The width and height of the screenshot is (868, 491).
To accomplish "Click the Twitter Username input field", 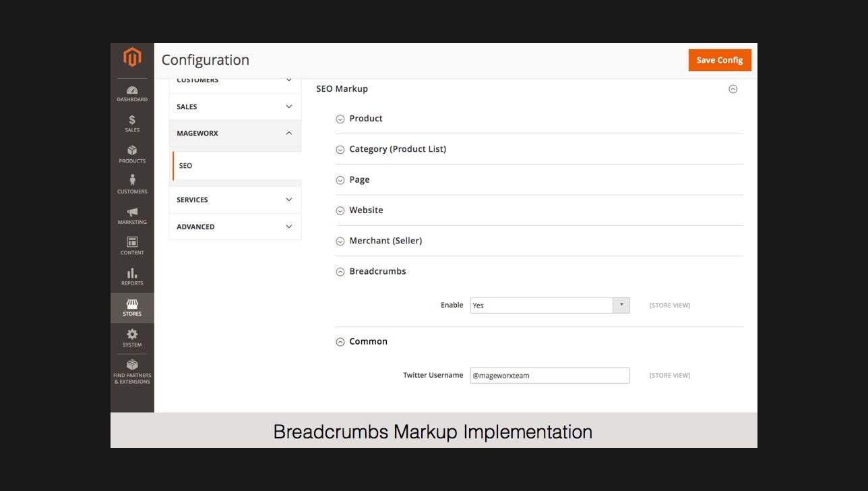I will (549, 376).
